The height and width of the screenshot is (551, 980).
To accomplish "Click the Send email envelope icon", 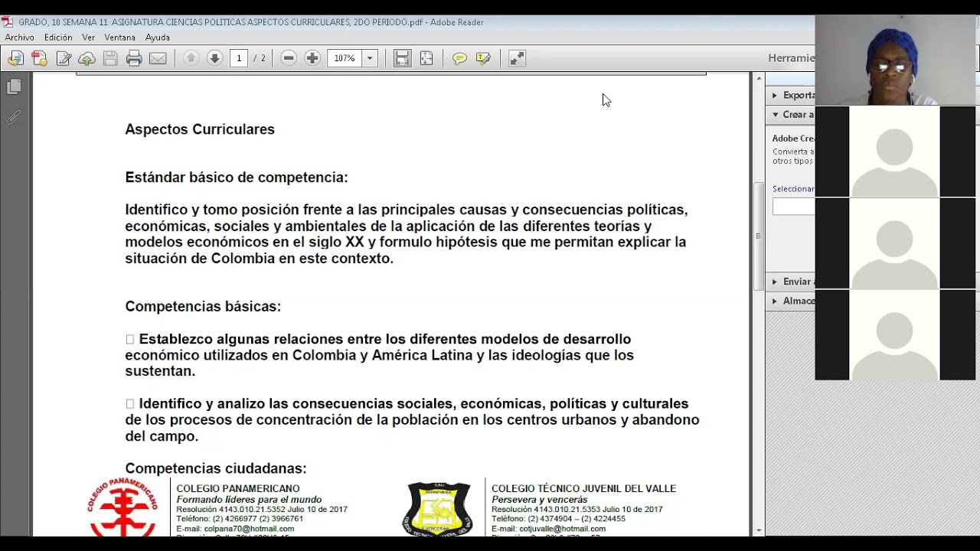I will pyautogui.click(x=158, y=58).
